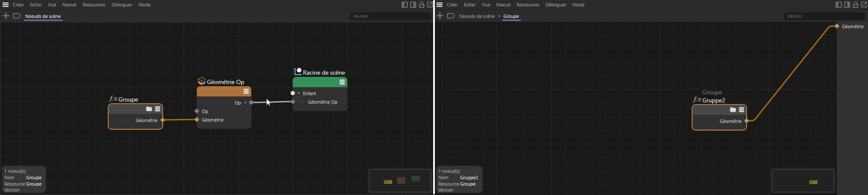
Task: Collapse the Enfant chevron on Racine de scène
Action: pyautogui.click(x=299, y=93)
